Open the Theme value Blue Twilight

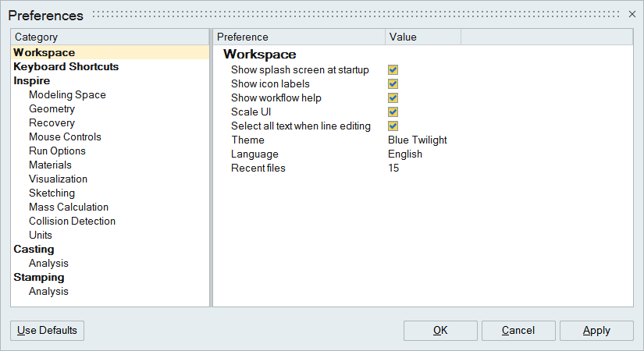click(417, 140)
